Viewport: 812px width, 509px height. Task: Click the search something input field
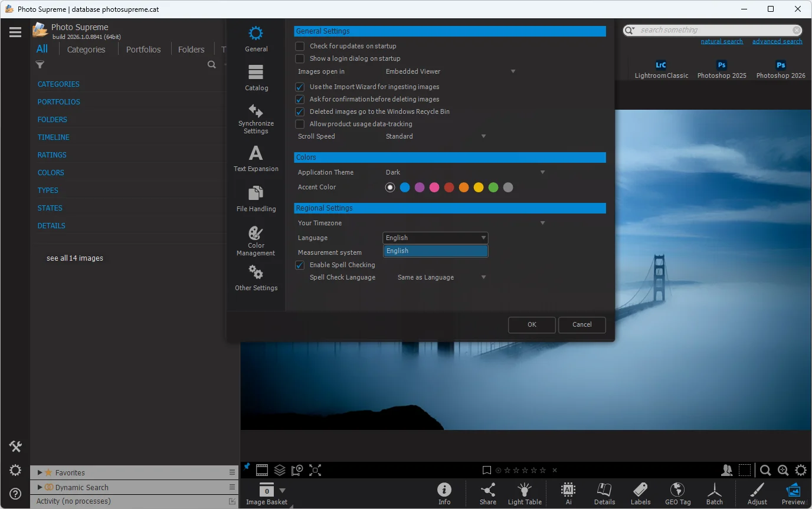pos(714,30)
